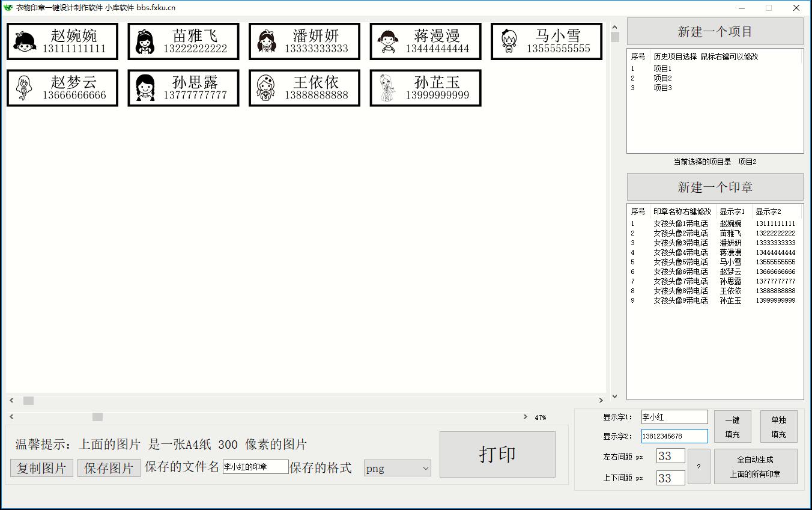Screen dimensions: 812x510
Task: Click the girl avatar on 赵婉婉's stamp
Action: pos(25,42)
